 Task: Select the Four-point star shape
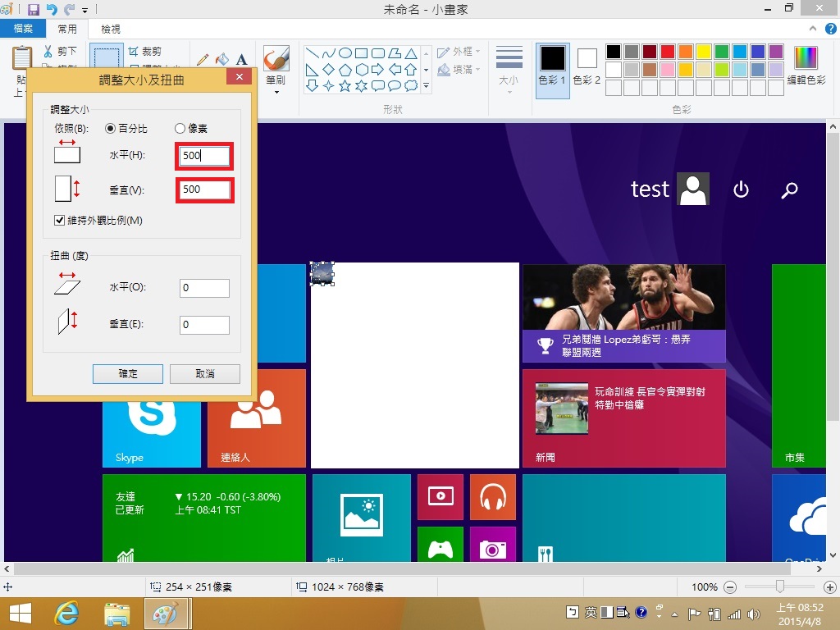pos(328,85)
